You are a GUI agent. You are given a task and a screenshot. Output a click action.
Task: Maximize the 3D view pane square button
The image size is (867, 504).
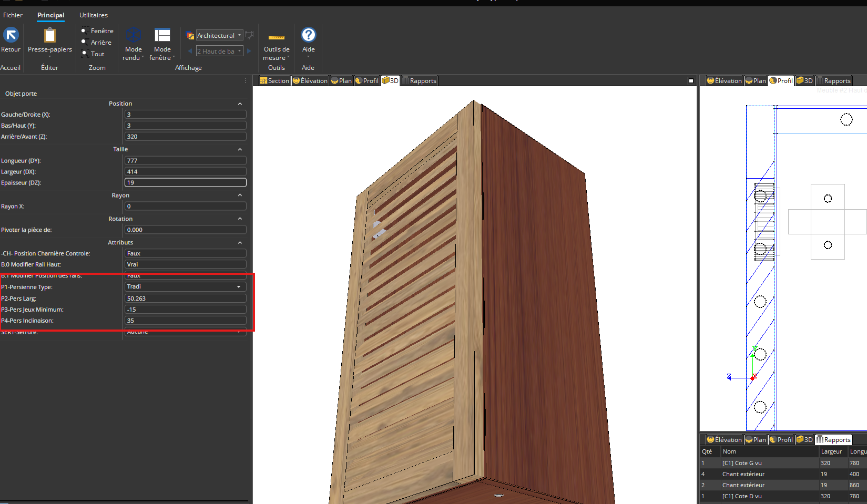(x=691, y=81)
